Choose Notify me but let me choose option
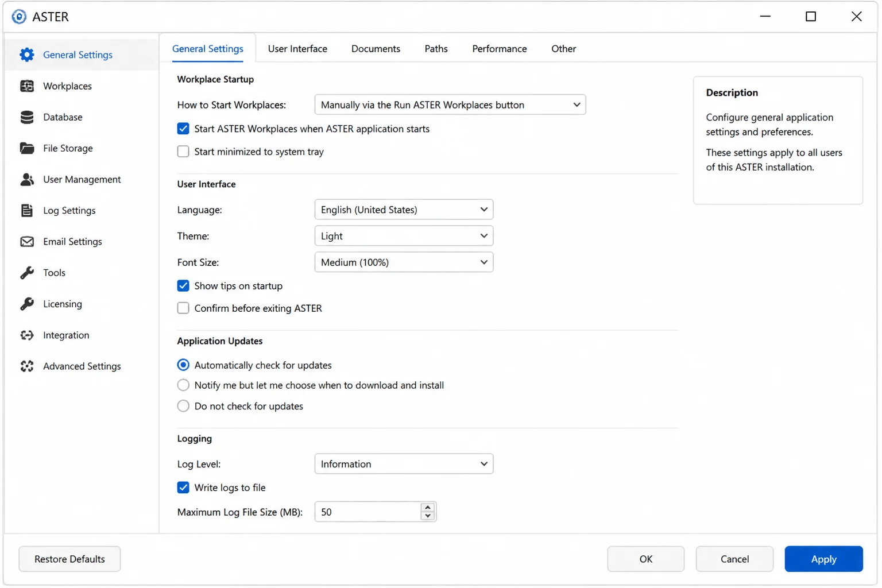The width and height of the screenshot is (882, 588). coord(183,385)
